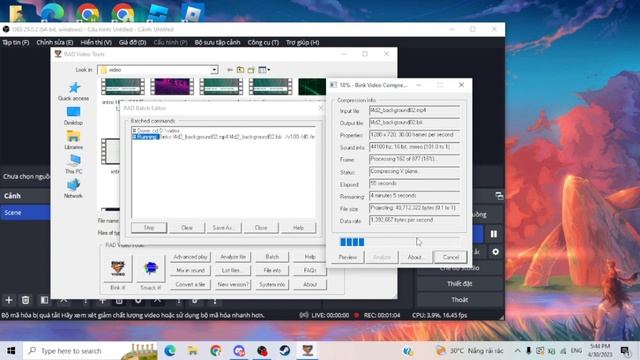The height and width of the screenshot is (360, 640).
Task: Click New version? button
Action: click(x=233, y=284)
